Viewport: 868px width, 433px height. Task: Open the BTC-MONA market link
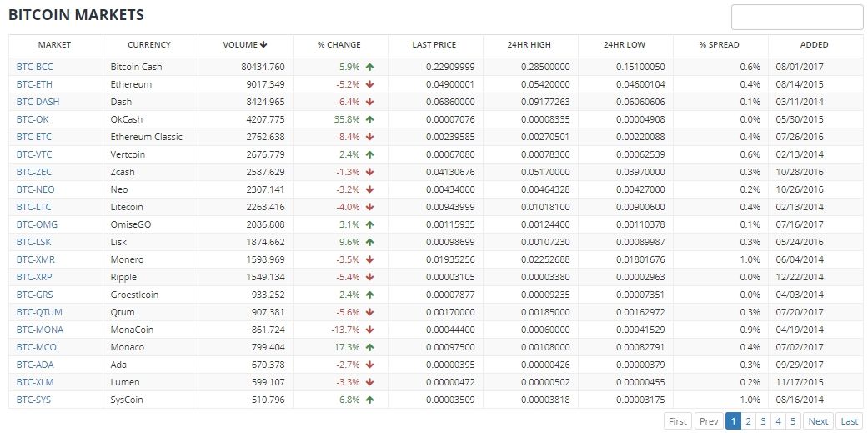pyautogui.click(x=40, y=330)
